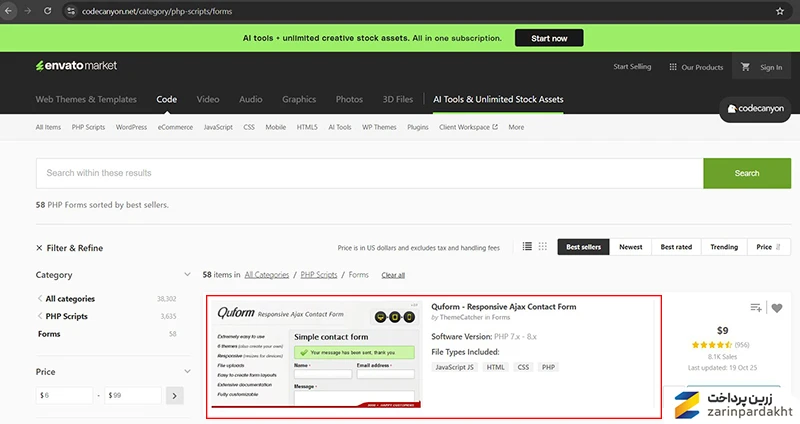800x424 pixels.
Task: Sort by Newest
Action: pyautogui.click(x=631, y=247)
